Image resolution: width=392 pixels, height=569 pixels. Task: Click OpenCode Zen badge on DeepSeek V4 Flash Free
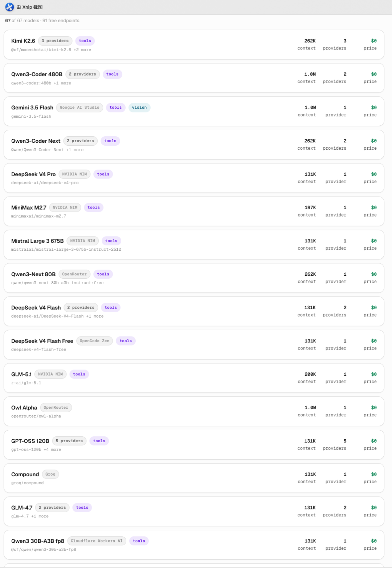tap(94, 341)
